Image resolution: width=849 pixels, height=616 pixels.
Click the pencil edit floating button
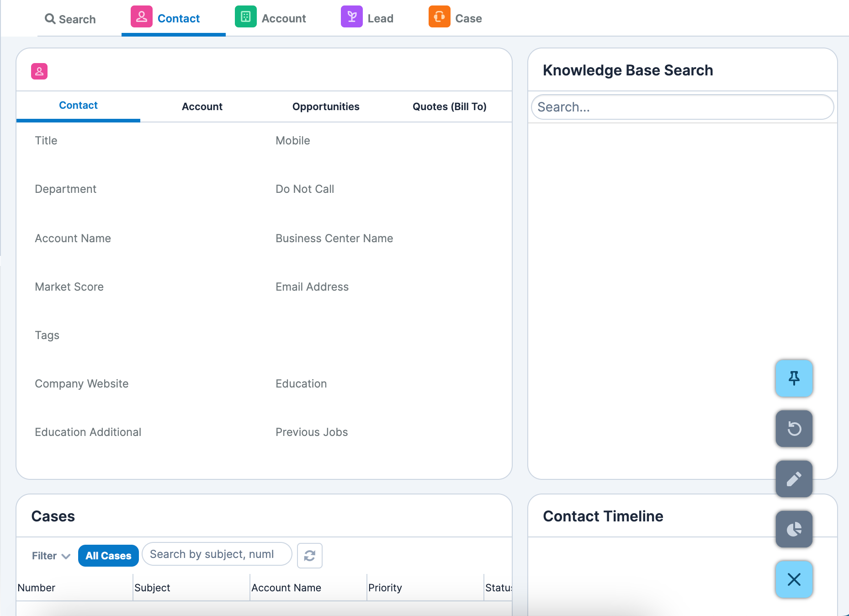[794, 478]
